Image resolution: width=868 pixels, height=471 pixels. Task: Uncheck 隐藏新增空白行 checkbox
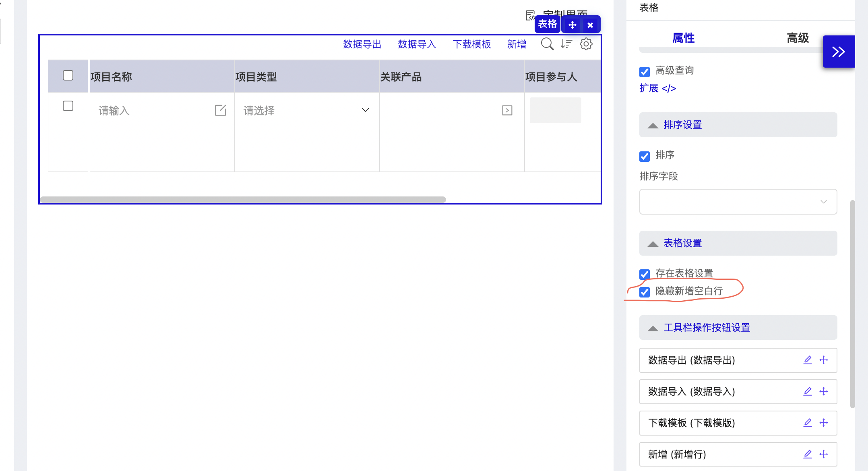[645, 292]
